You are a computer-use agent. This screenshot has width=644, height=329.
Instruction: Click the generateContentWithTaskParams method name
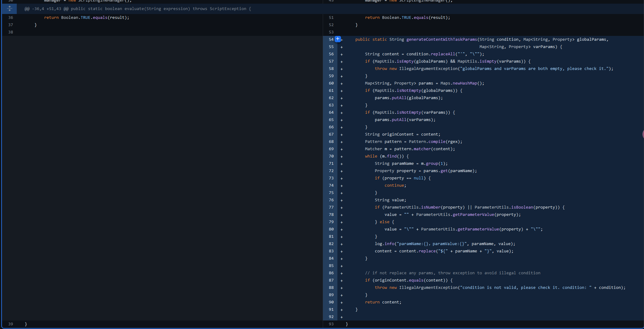point(442,40)
